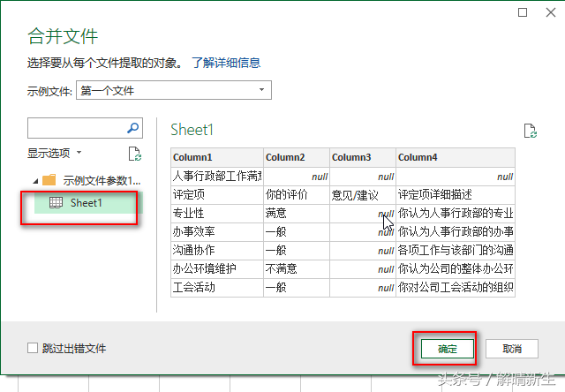The height and width of the screenshot is (392, 565).
Task: Click the 取消 button
Action: (512, 349)
